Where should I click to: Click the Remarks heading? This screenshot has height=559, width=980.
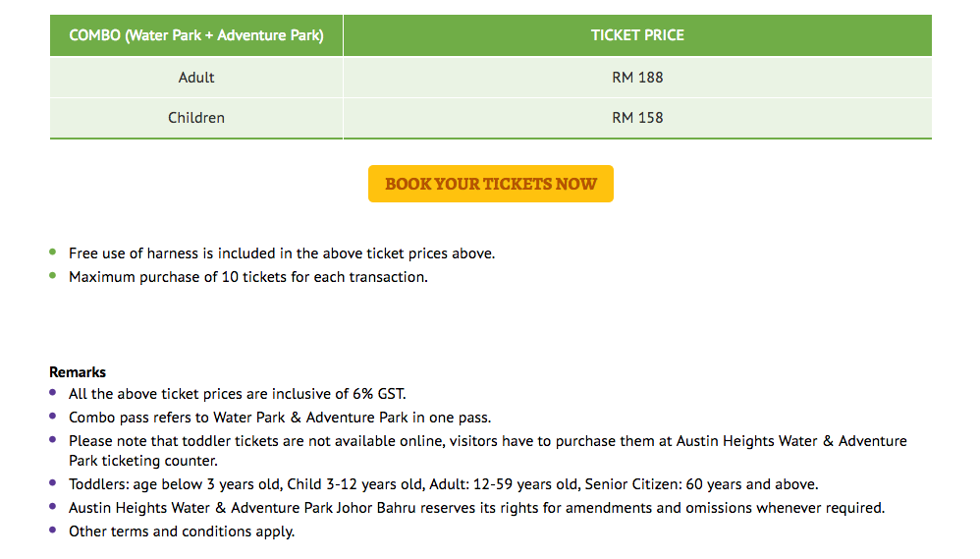[78, 372]
